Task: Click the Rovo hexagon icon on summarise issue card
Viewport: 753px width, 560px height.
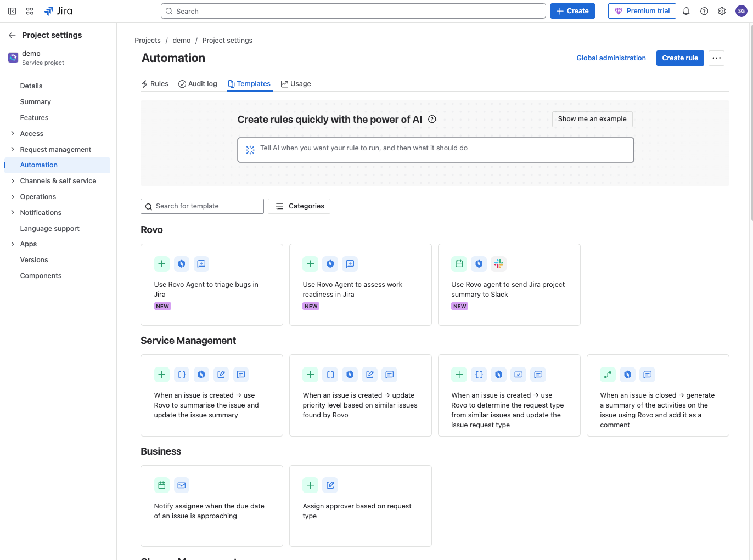Action: coord(201,375)
